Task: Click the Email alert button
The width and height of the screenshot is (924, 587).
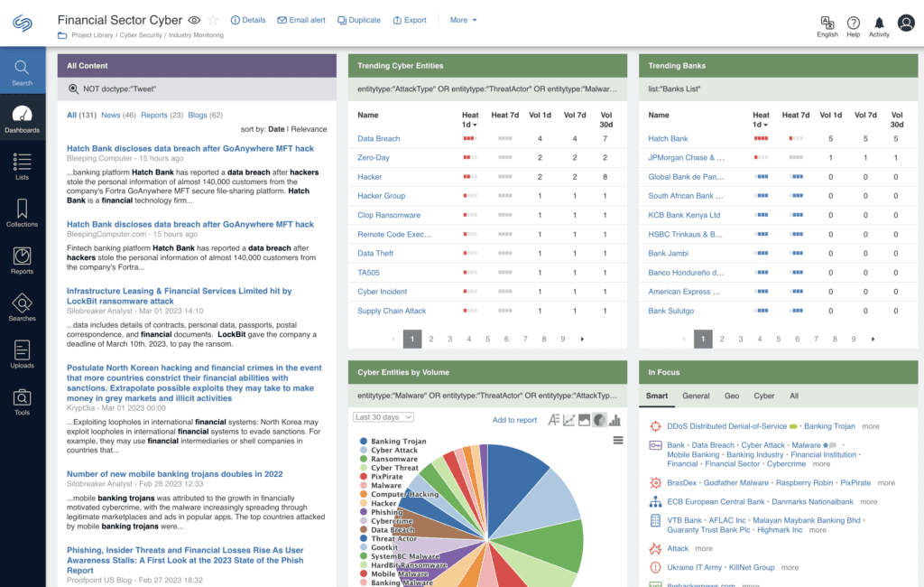Action: pyautogui.click(x=301, y=20)
